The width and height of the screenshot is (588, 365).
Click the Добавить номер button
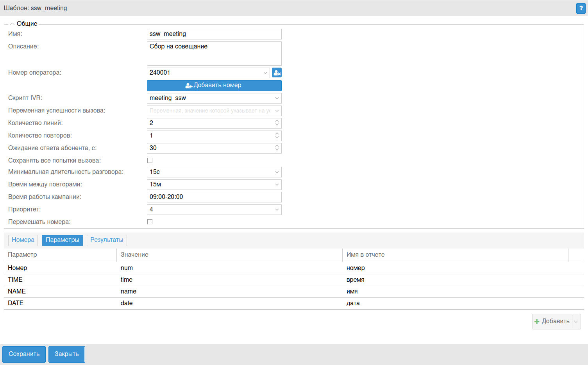click(214, 86)
